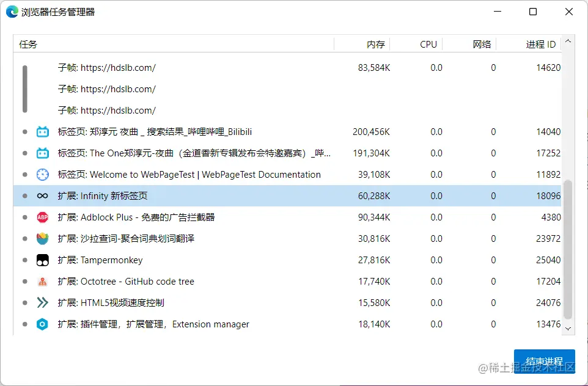Screen dimensions: 588x386
Task: Close the 浏览器任务管理器 window
Action: (x=569, y=12)
